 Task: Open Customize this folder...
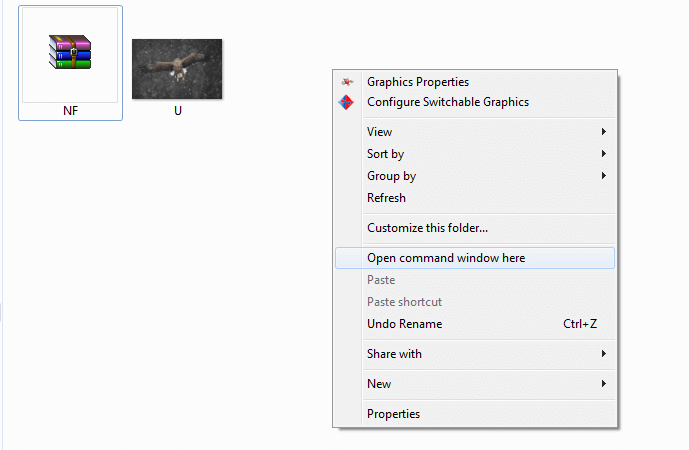[427, 228]
